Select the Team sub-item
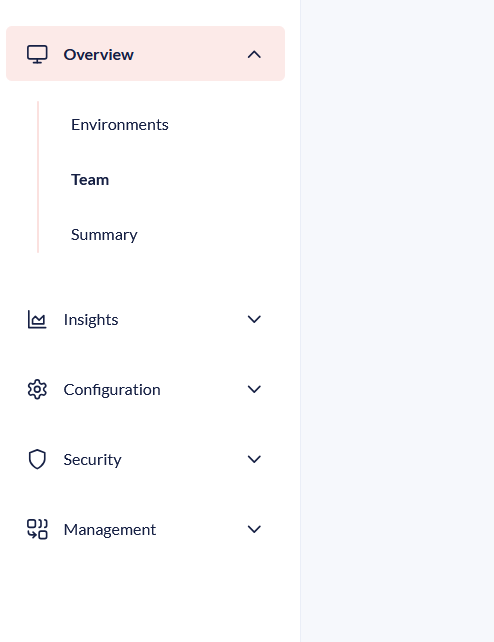The height and width of the screenshot is (642, 494). pos(90,180)
